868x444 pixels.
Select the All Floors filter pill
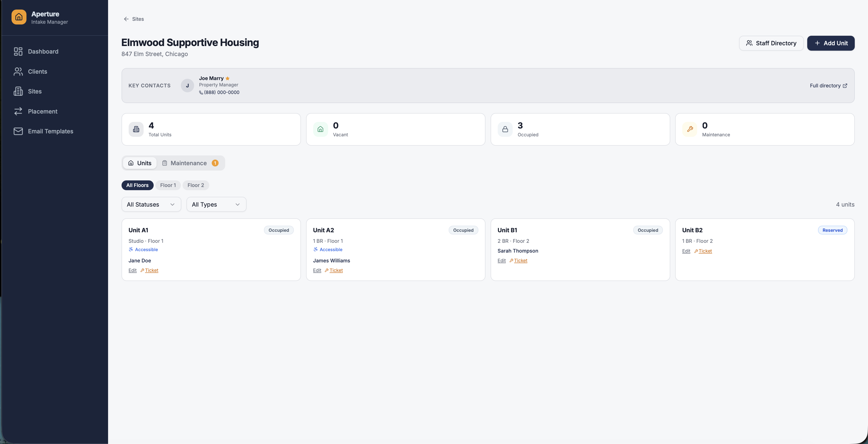point(137,185)
